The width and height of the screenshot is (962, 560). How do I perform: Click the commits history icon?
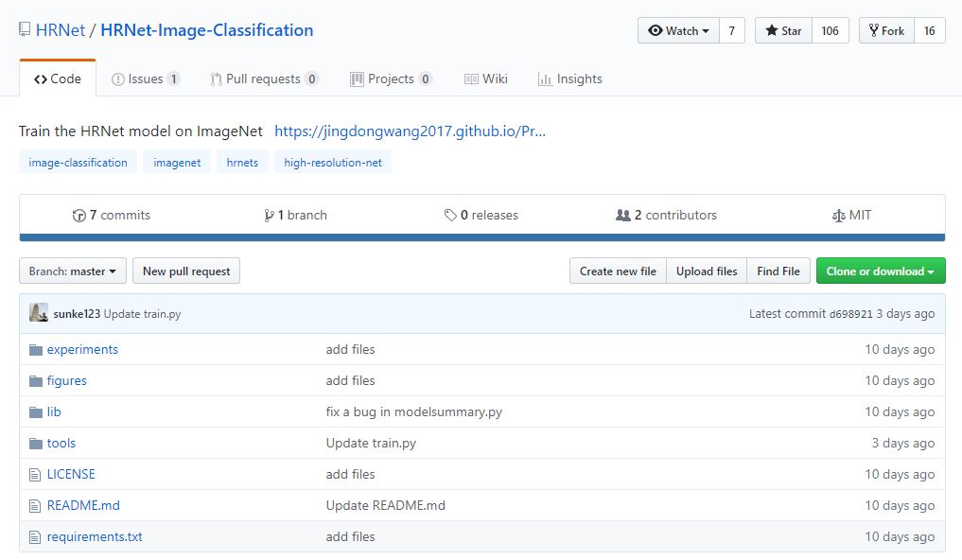click(79, 216)
